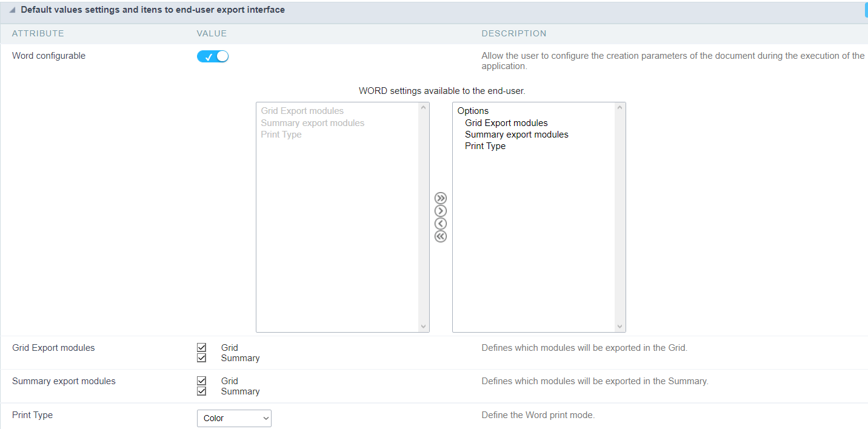Click the single right arrow move button

(441, 211)
